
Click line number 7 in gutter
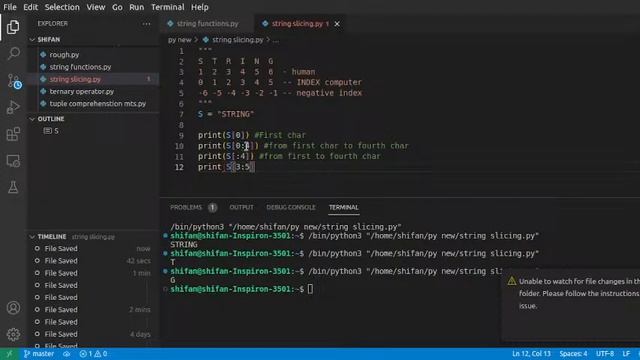181,114
